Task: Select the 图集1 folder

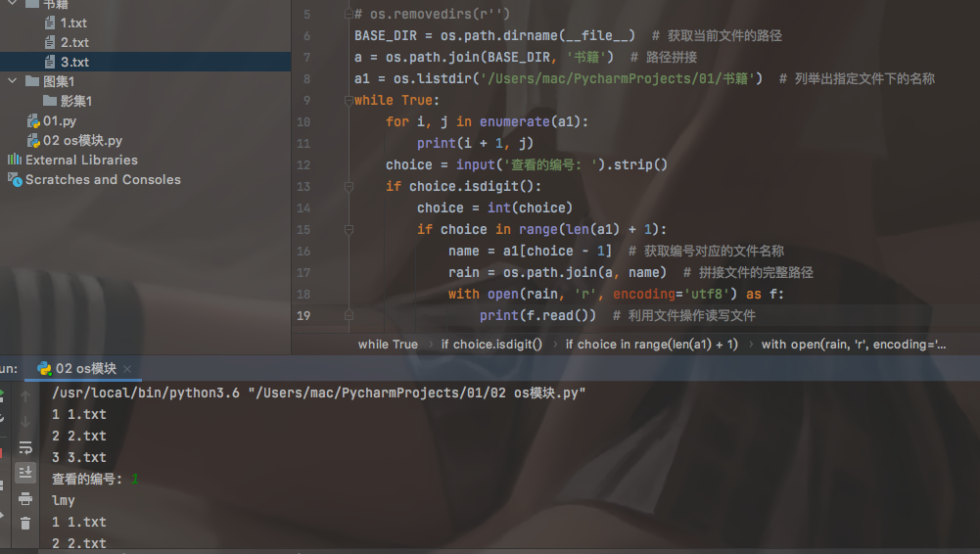Action: coord(59,81)
